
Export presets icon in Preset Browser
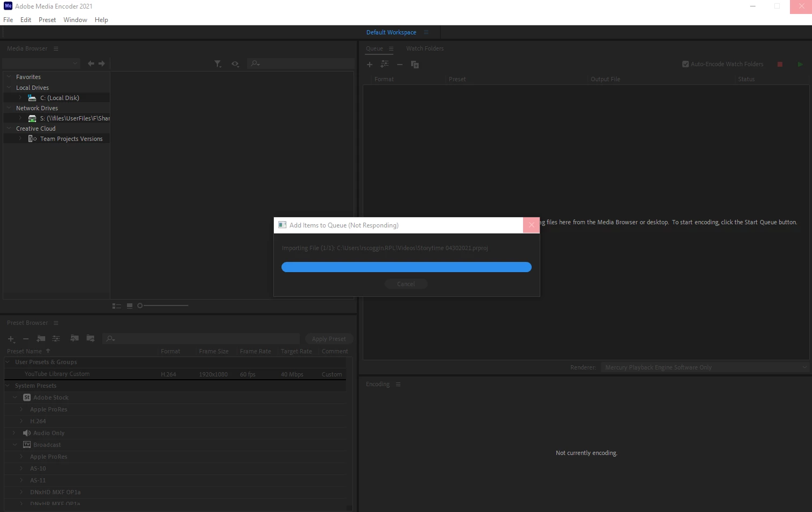(x=90, y=338)
